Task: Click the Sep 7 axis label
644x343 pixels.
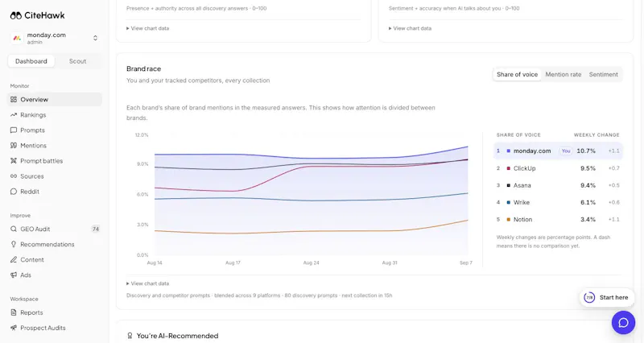Action: click(466, 263)
